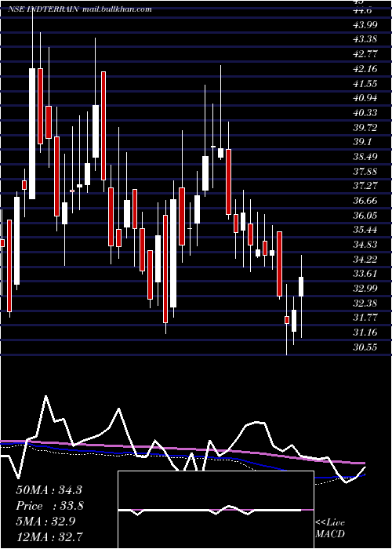
Task: Click the 32.99 price axis label
Action: (x=365, y=289)
